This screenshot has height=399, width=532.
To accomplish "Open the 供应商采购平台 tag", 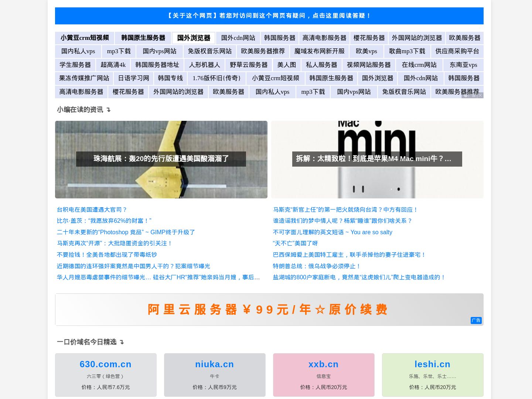I will 457,51.
